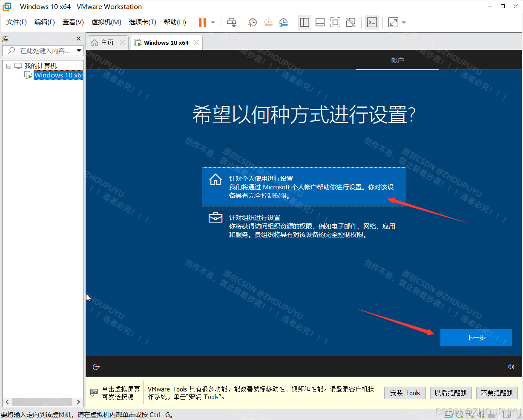
Task: Switch to Unity mode icon
Action: pos(351,22)
